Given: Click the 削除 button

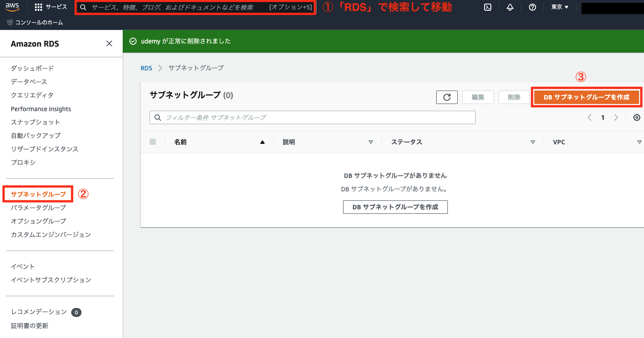Looking at the screenshot, I should (514, 97).
